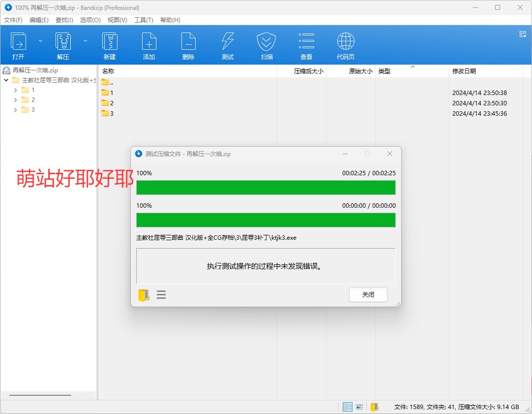Expand folder 3 in the sidebar tree
The width and height of the screenshot is (532, 414).
[x=15, y=109]
